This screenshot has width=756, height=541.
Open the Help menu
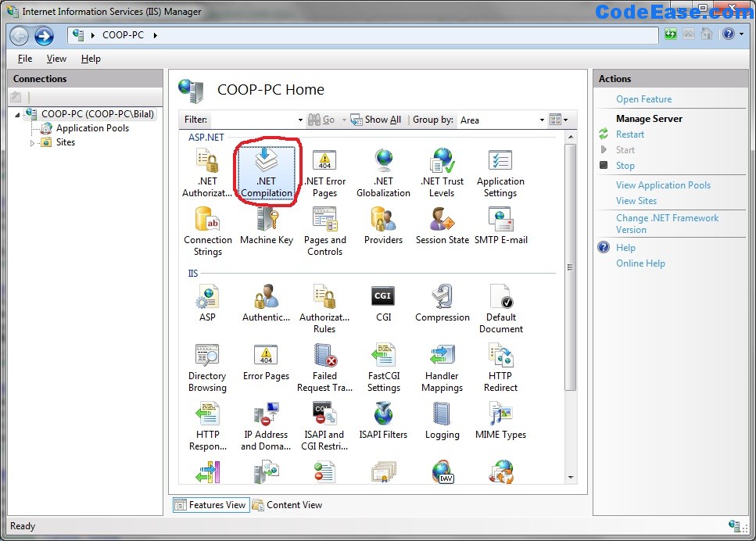point(91,59)
